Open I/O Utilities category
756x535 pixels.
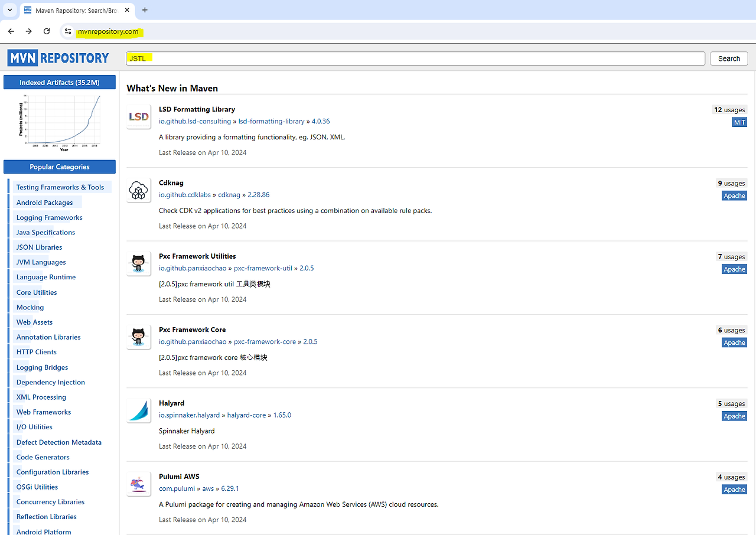[x=34, y=427]
